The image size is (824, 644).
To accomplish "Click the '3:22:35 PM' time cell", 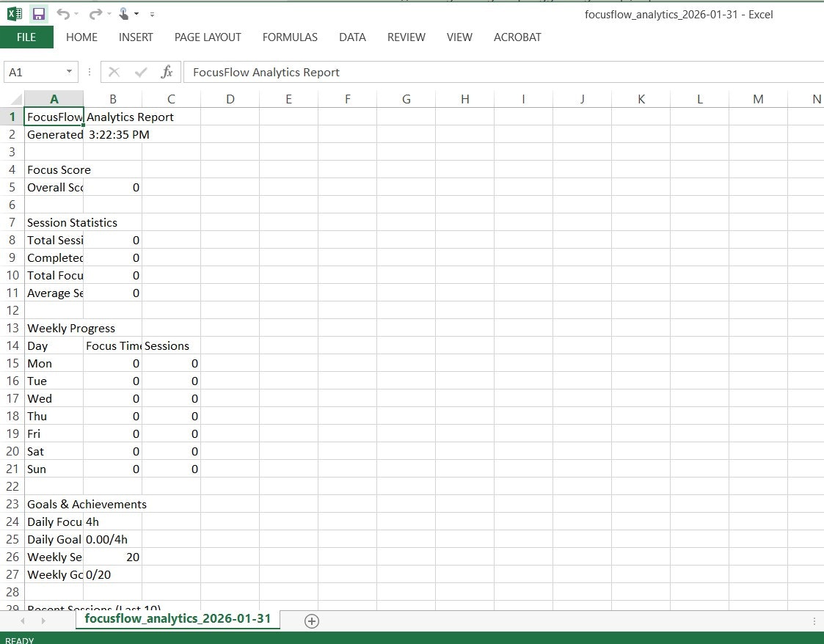I will tap(112, 134).
